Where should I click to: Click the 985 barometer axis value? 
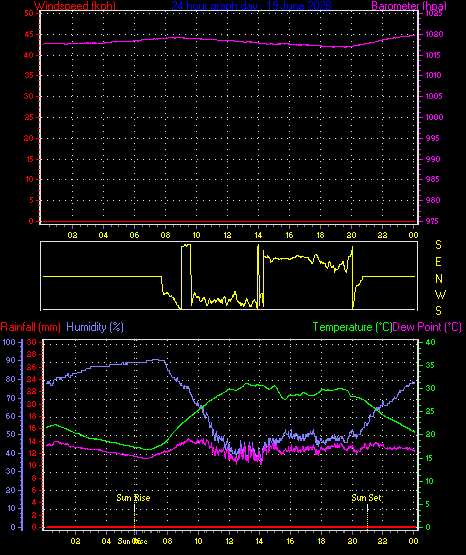coord(433,179)
